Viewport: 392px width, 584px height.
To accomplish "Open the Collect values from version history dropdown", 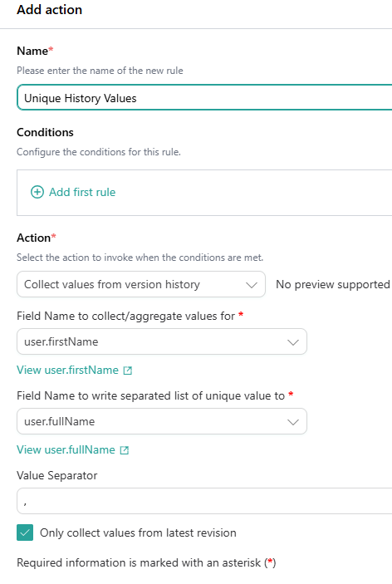I will pos(141,284).
